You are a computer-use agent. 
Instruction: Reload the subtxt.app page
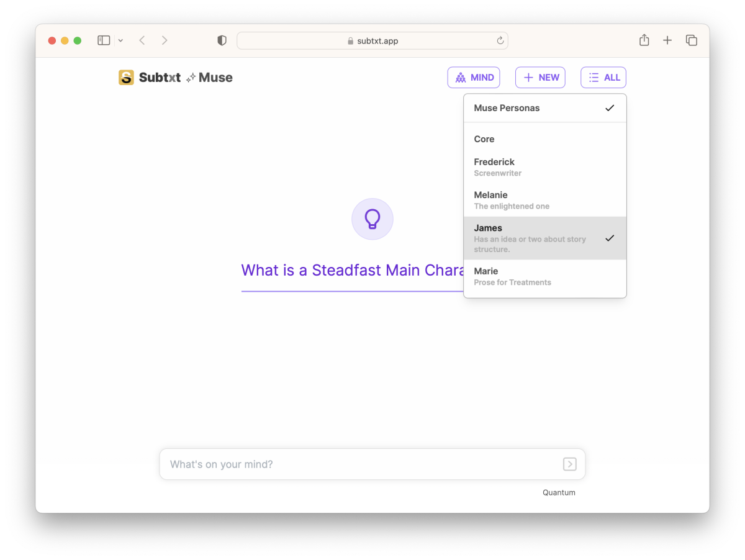tap(500, 40)
